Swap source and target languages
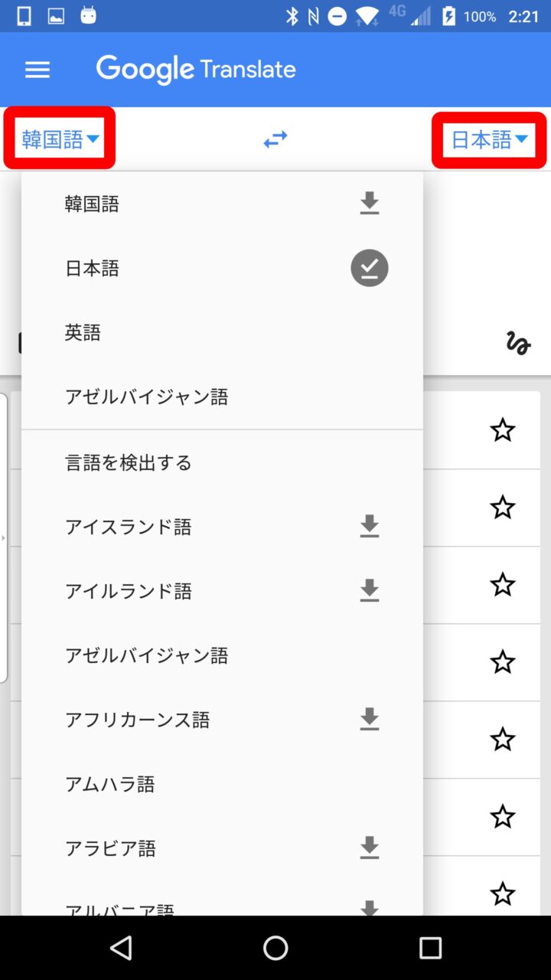This screenshot has width=551, height=980. (275, 139)
